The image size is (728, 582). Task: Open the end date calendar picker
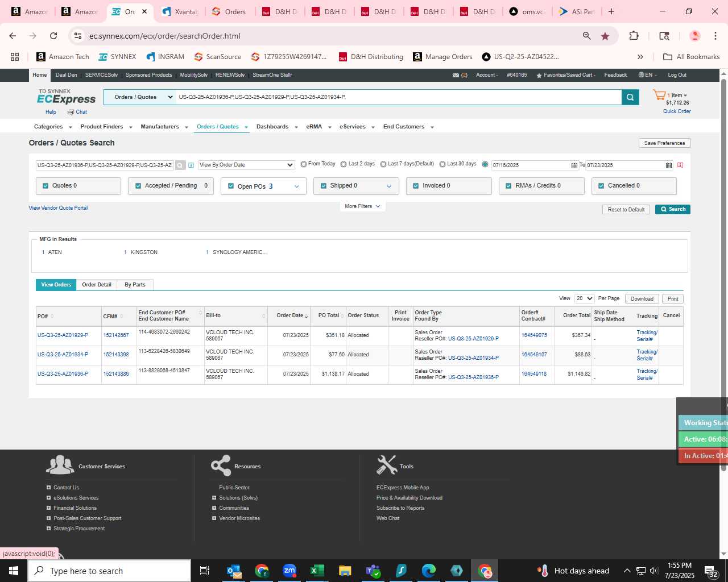[x=668, y=165]
